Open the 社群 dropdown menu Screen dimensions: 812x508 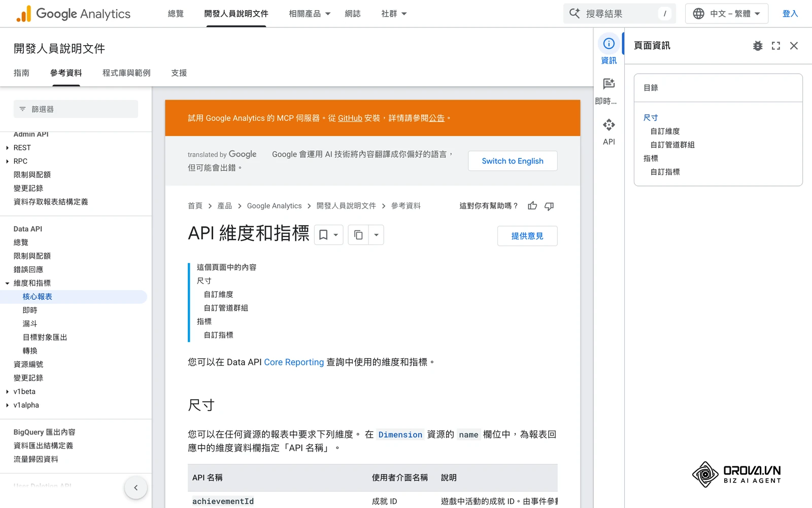click(x=394, y=14)
